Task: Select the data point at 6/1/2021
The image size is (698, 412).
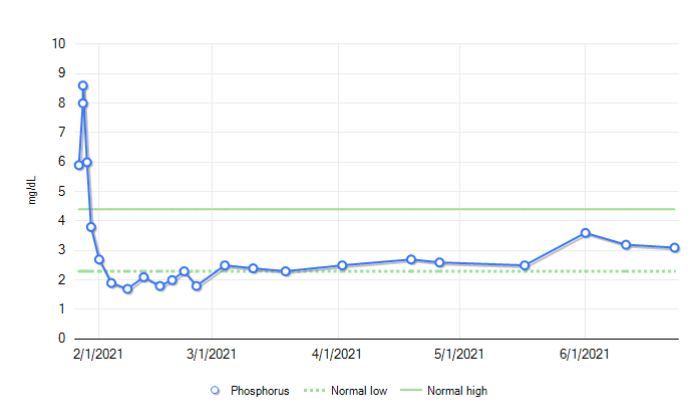Action: click(586, 233)
